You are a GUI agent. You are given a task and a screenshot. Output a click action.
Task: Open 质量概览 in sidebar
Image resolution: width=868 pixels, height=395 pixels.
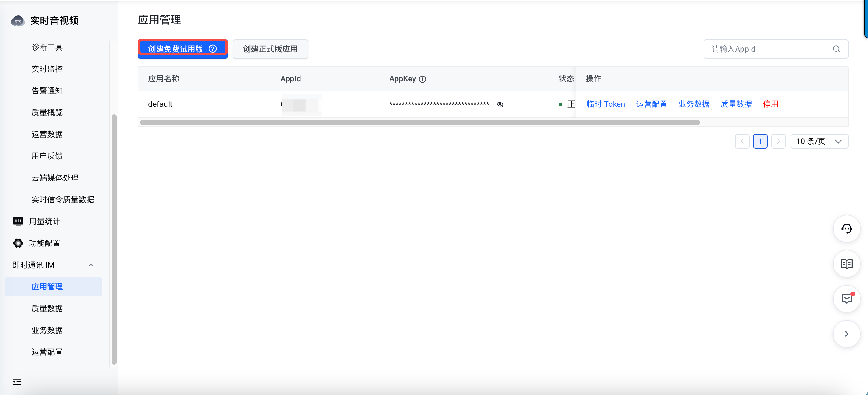[x=47, y=113]
